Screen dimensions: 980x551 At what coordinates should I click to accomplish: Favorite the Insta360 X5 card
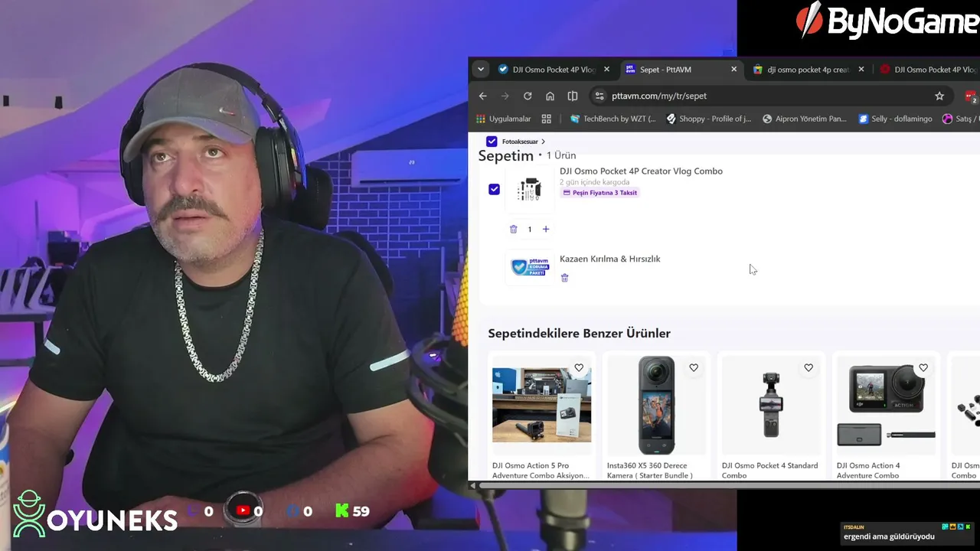[x=694, y=368]
